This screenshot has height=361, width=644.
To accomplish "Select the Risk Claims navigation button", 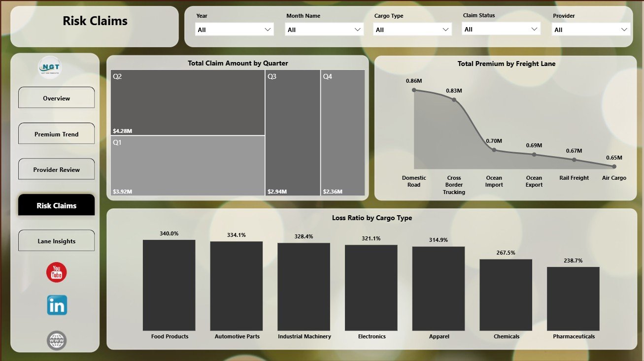I will 57,205.
